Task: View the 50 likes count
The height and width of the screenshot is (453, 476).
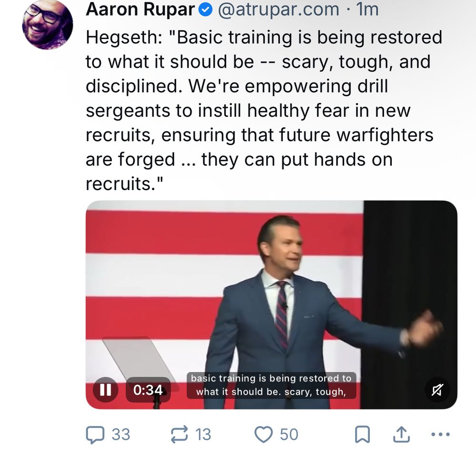Action: pyautogui.click(x=289, y=434)
